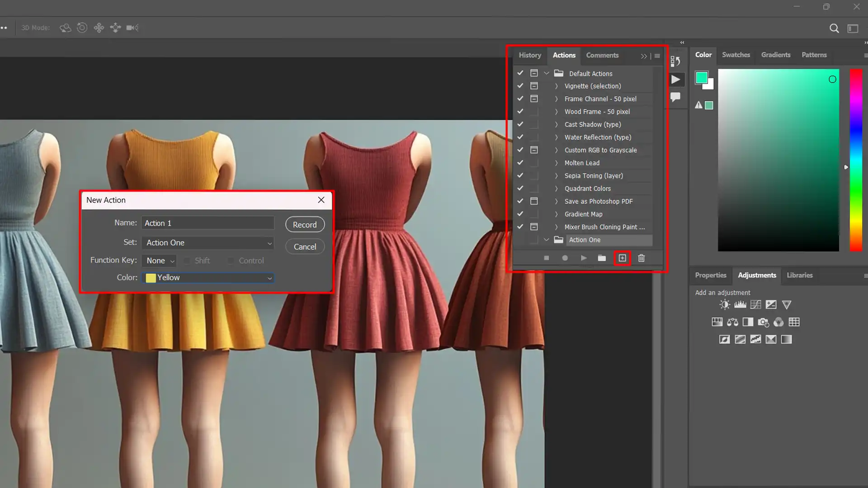Open the Actions panel menu

[657, 56]
